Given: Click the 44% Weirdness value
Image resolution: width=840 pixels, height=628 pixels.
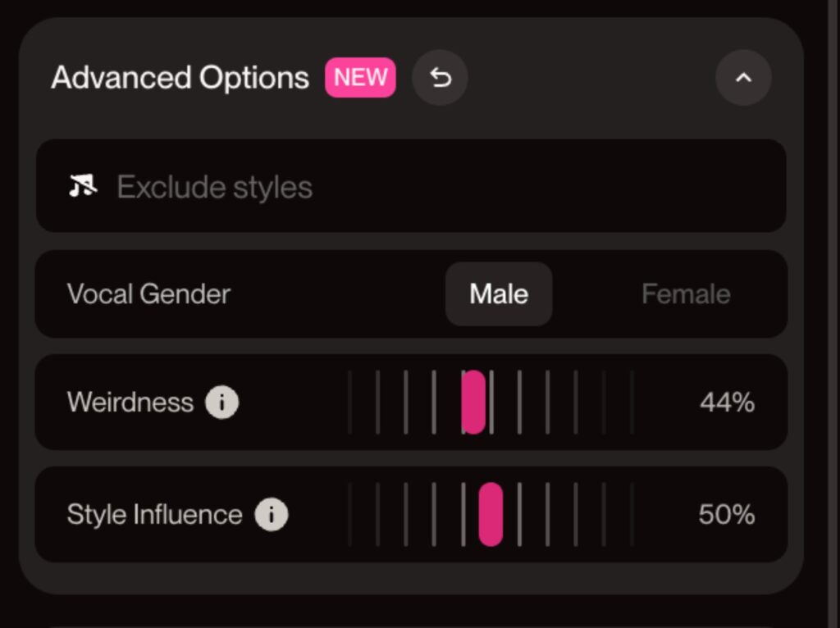Looking at the screenshot, I should coord(727,403).
